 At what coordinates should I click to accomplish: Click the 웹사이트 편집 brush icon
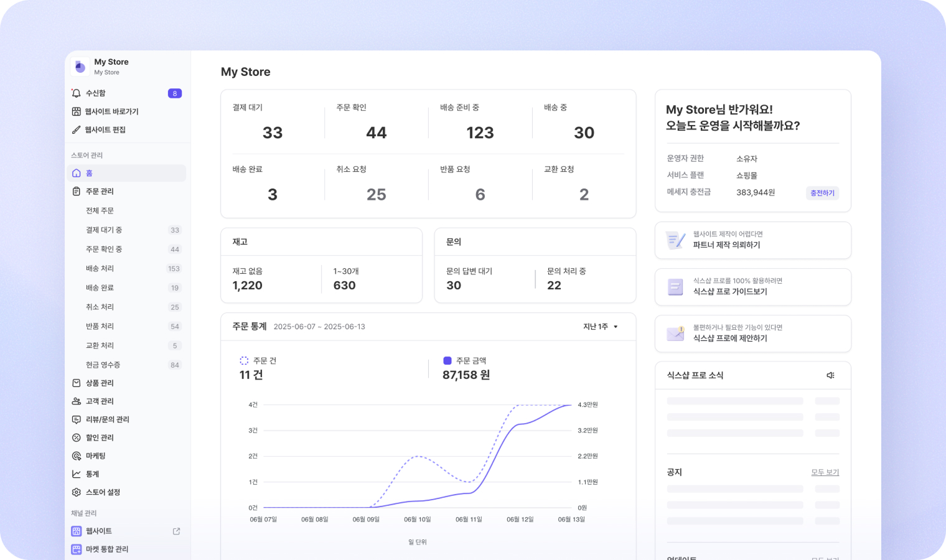(76, 130)
